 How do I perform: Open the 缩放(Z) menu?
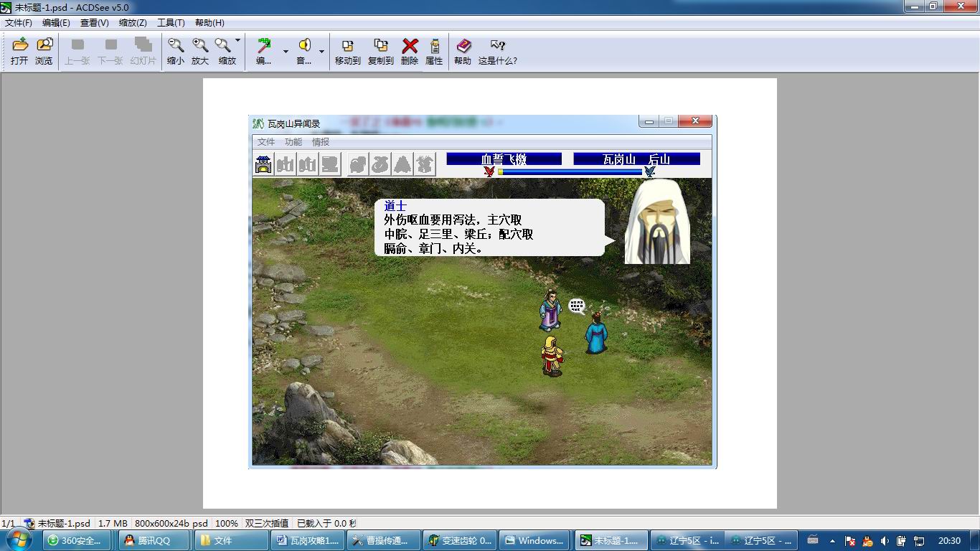tap(133, 23)
